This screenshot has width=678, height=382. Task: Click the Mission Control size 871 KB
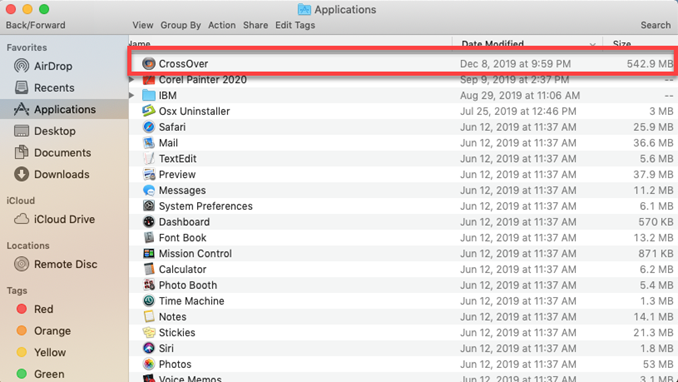656,254
